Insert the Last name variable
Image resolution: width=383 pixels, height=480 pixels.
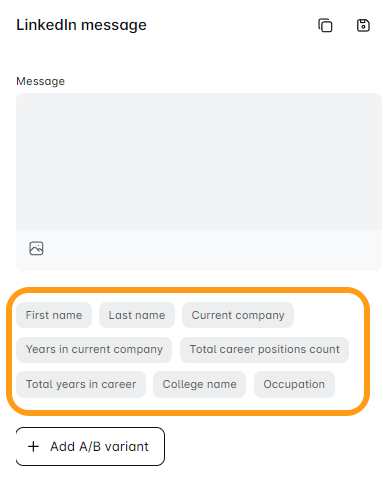tap(137, 315)
